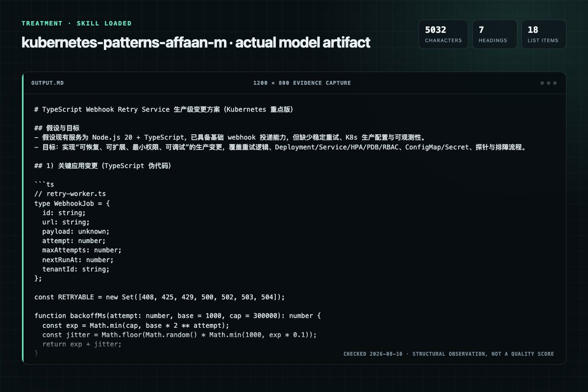Click the 5032 characters stat card
This screenshot has height=392, width=588.
(443, 34)
